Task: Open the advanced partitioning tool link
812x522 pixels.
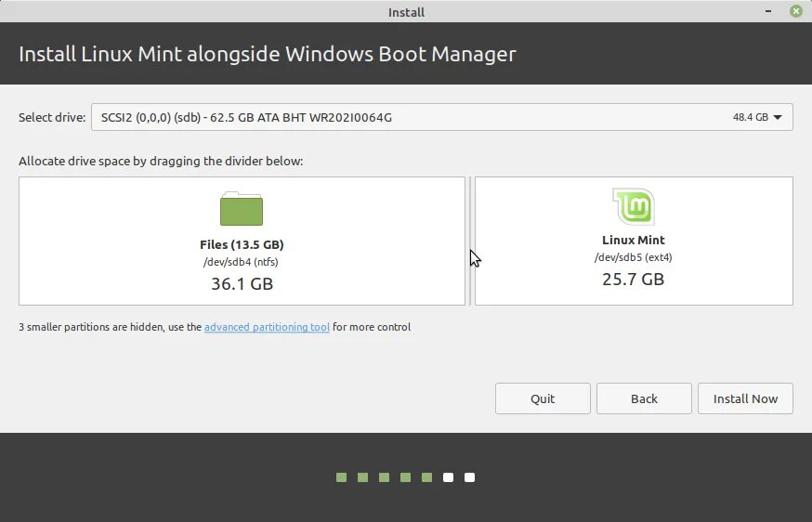Action: pyautogui.click(x=267, y=327)
